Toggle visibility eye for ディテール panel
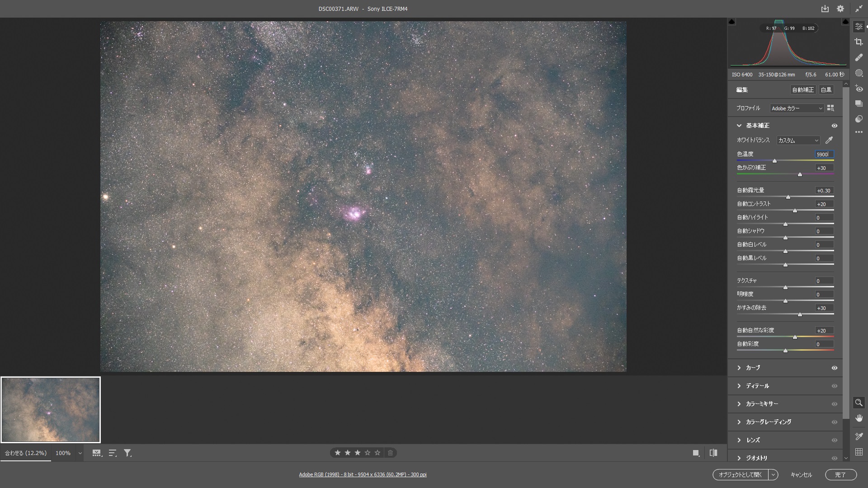The width and height of the screenshot is (868, 488). (835, 386)
